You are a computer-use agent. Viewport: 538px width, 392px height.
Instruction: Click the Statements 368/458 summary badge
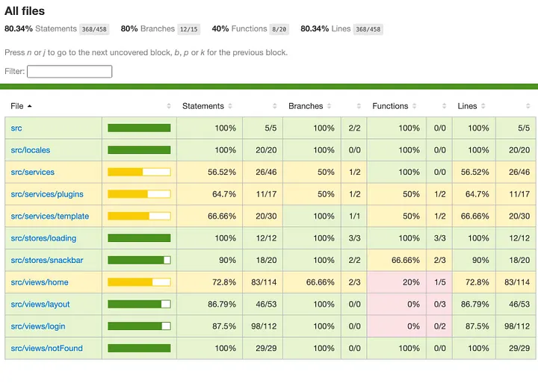coord(94,29)
